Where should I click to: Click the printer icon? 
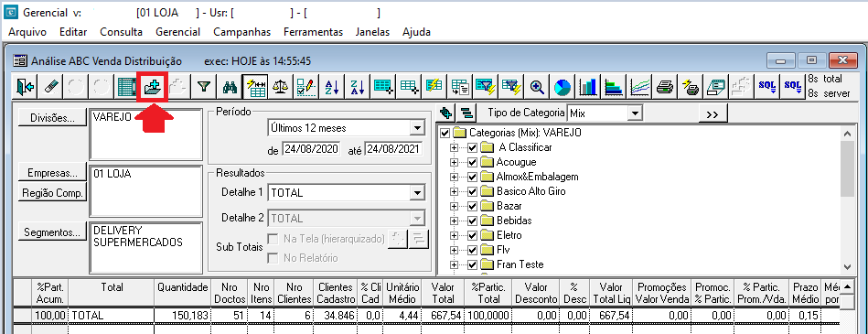click(x=665, y=87)
